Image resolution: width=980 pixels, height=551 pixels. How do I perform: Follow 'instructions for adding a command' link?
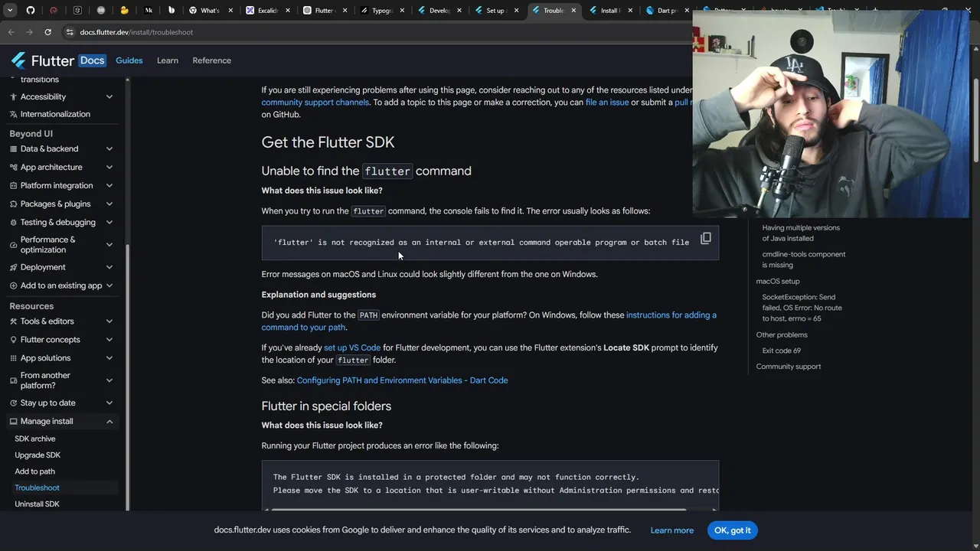click(x=671, y=315)
